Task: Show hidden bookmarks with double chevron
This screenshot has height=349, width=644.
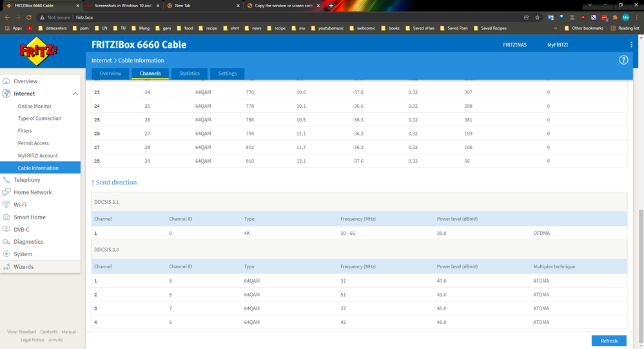Action: point(556,28)
